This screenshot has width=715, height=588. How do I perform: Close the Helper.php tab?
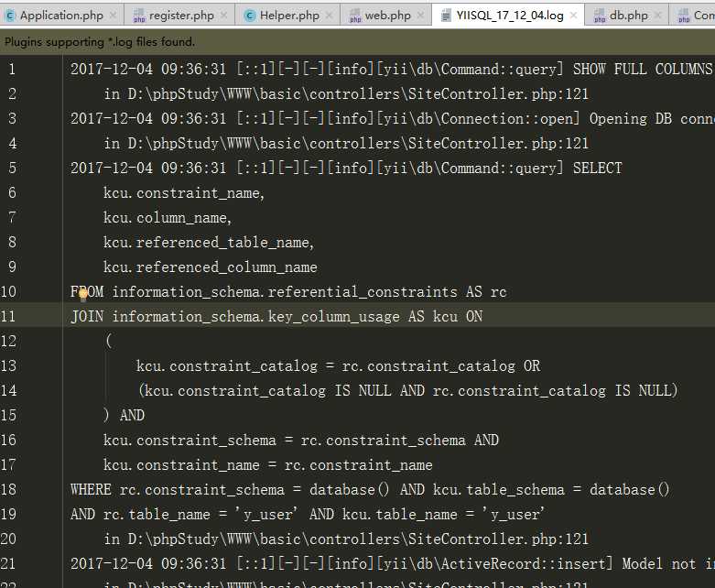tap(330, 16)
